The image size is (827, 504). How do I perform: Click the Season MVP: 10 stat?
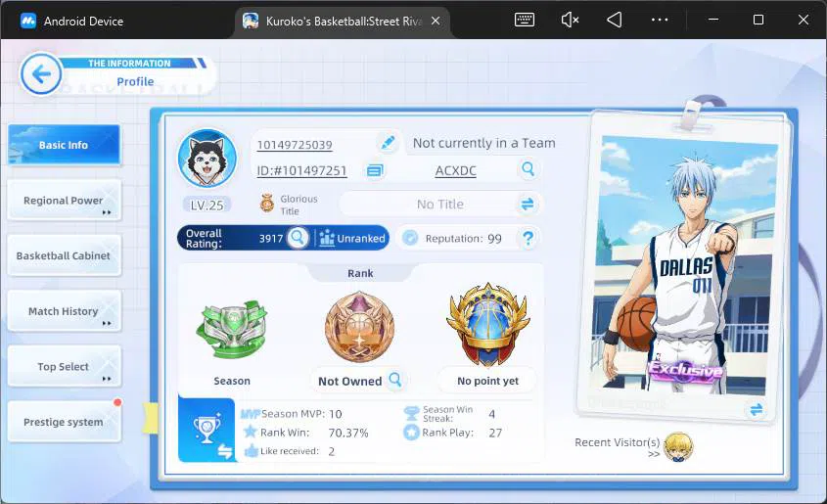coord(291,414)
